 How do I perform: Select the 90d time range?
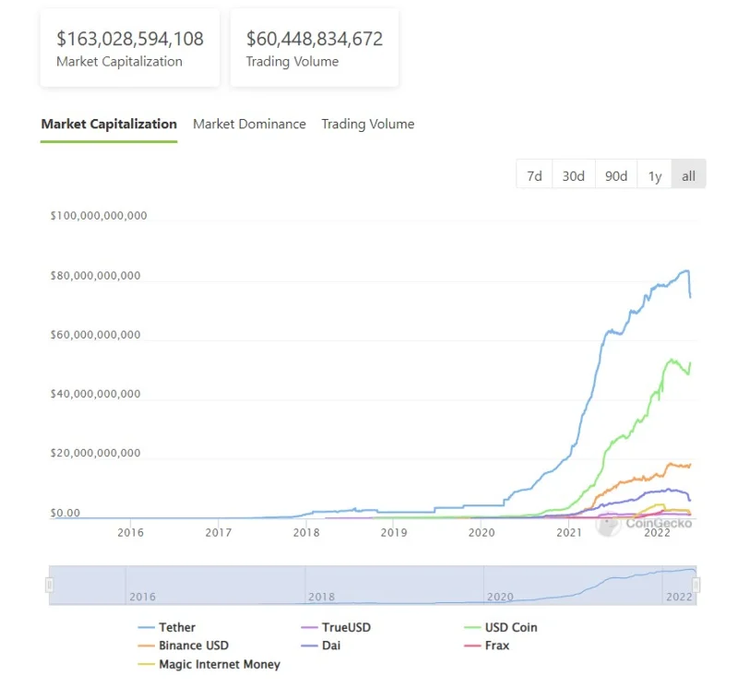point(616,176)
